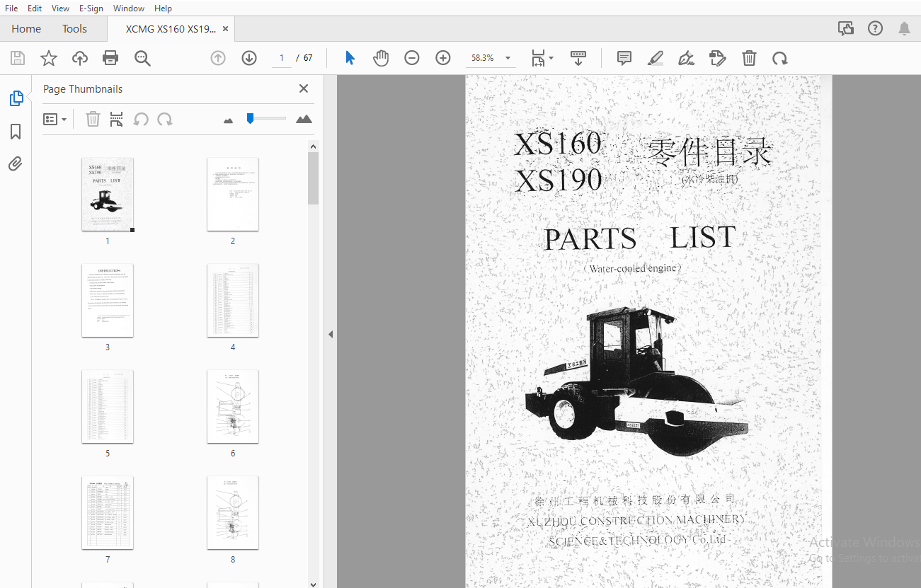The height and width of the screenshot is (588, 921).
Task: Open the E-Sign menu
Action: (91, 8)
